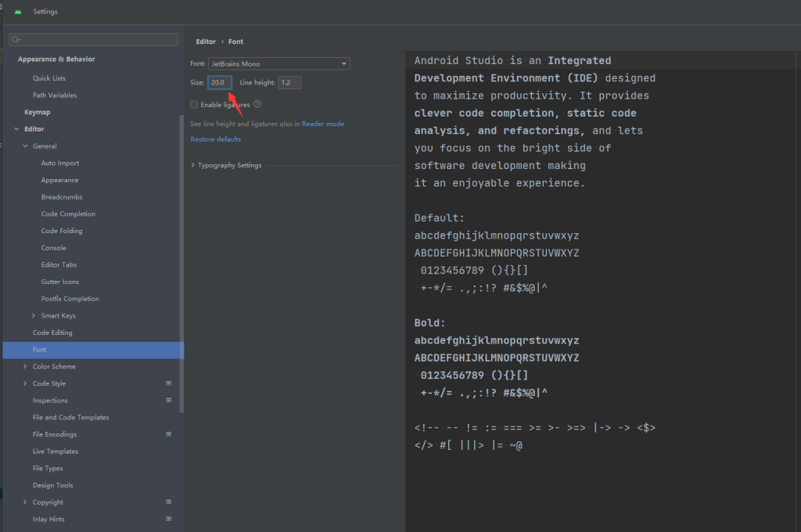Open Appearance under General

point(59,180)
